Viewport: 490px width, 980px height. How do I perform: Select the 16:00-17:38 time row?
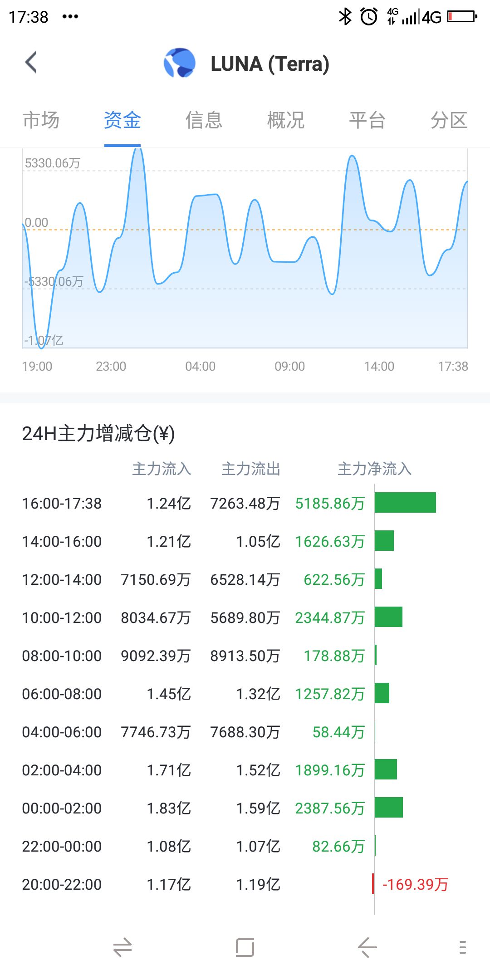245,503
